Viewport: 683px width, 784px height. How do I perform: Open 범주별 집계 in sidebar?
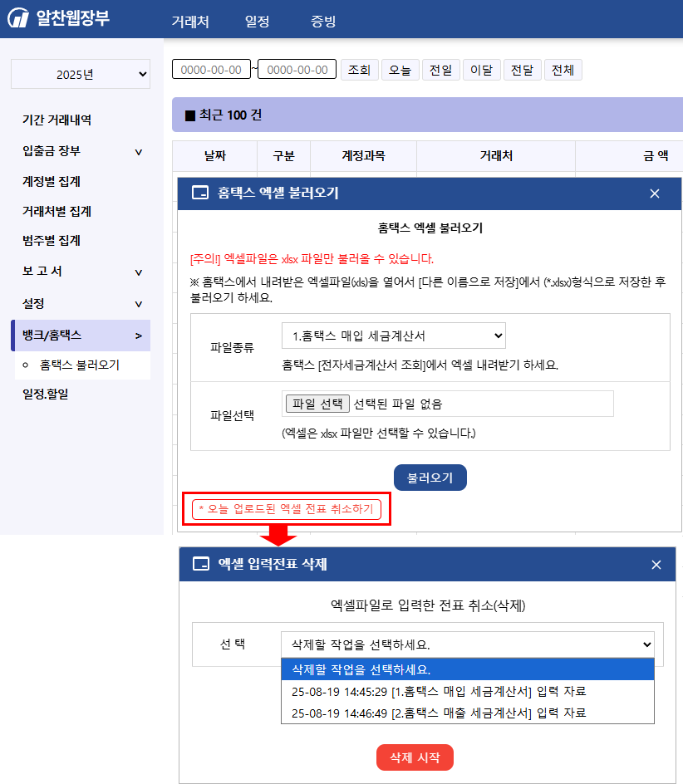(x=52, y=241)
